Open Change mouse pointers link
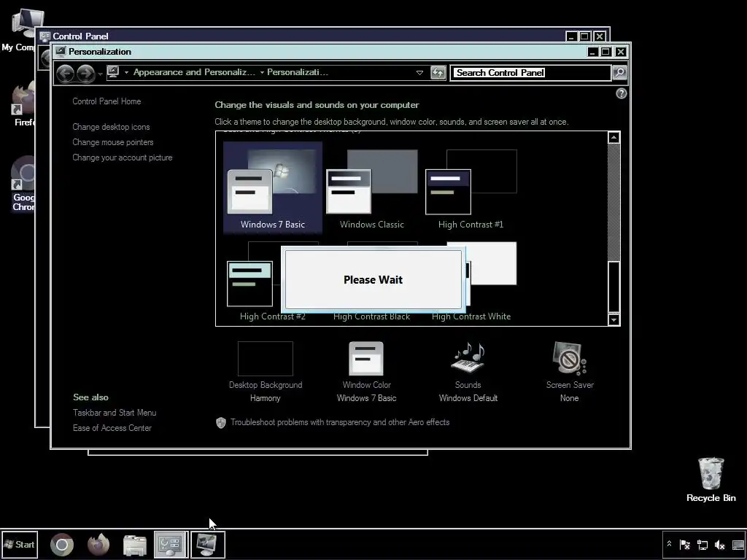Viewport: 747px width, 560px height. pos(113,142)
